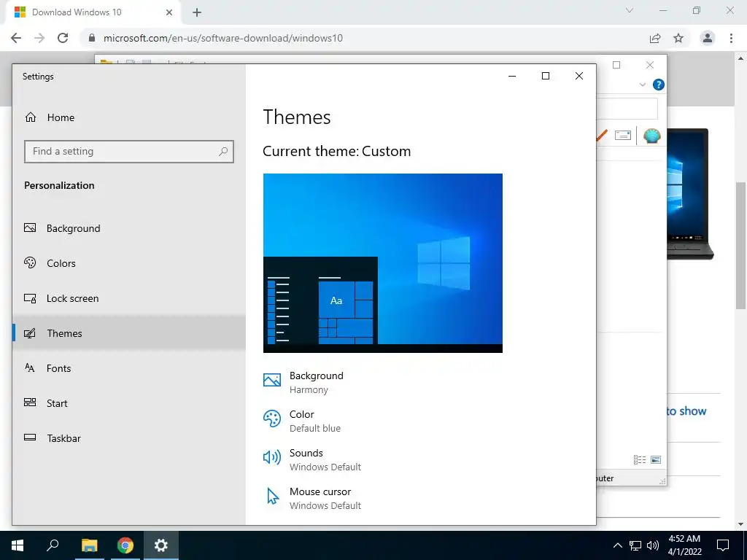The height and width of the screenshot is (560, 747).
Task: Select the Download Windows 10 tab
Action: 93,12
